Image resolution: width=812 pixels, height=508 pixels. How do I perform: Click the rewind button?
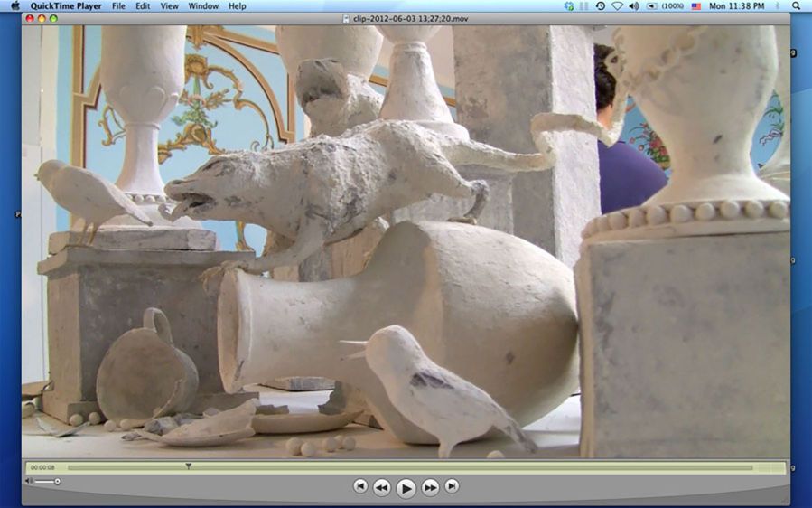pyautogui.click(x=382, y=487)
